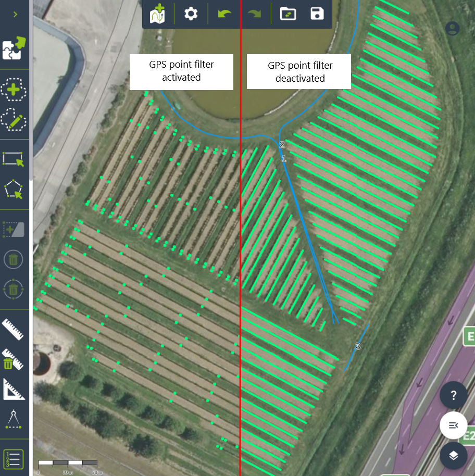475x476 pixels.
Task: Open the folder import/export dialog
Action: 288,14
